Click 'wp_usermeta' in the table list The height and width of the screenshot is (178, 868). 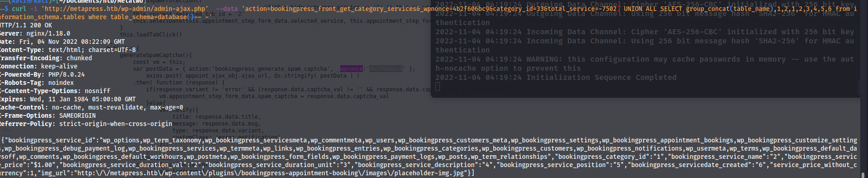coord(706,148)
